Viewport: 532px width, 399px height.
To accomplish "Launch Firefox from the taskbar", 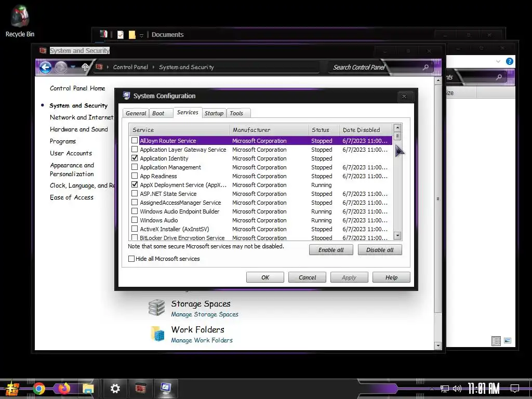I will click(64, 388).
